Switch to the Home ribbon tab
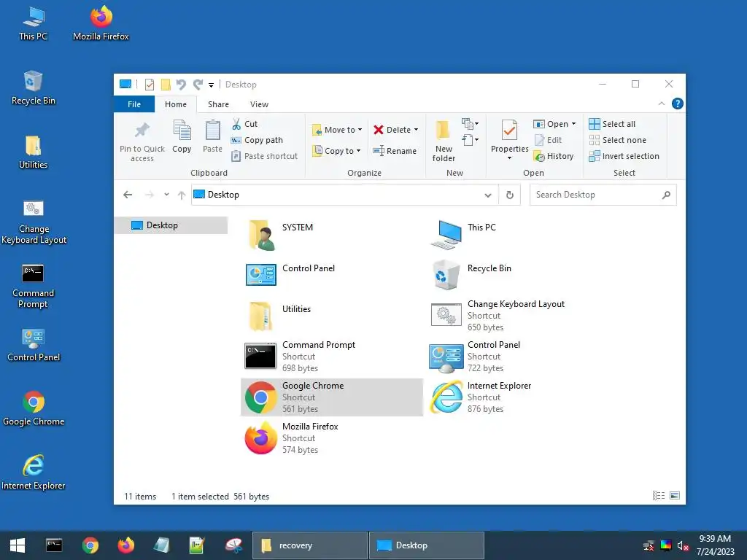This screenshot has height=560, width=747. tap(176, 104)
